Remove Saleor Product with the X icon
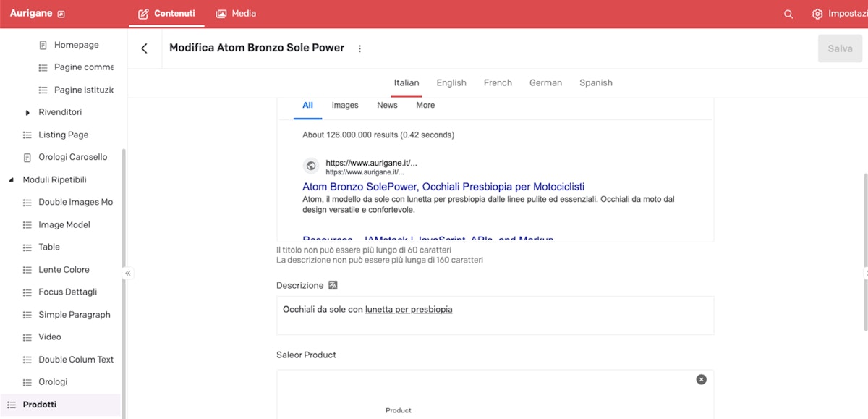This screenshot has width=868, height=419. tap(701, 379)
